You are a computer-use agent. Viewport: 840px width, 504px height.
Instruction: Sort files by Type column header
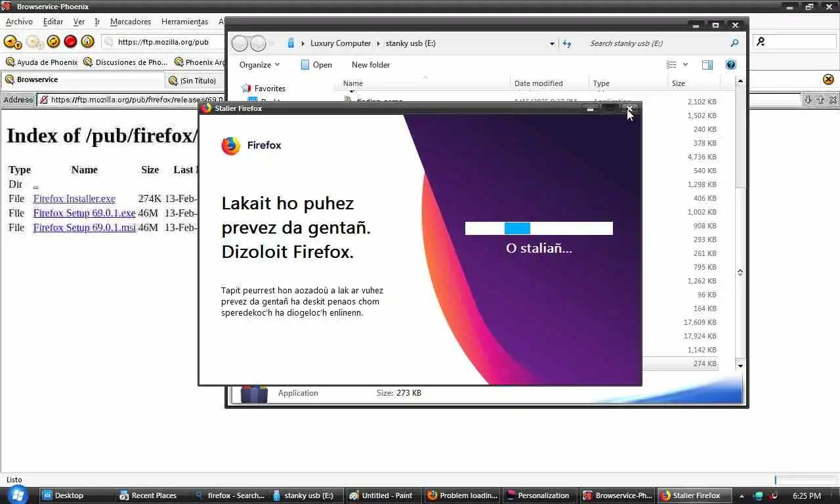pos(628,83)
